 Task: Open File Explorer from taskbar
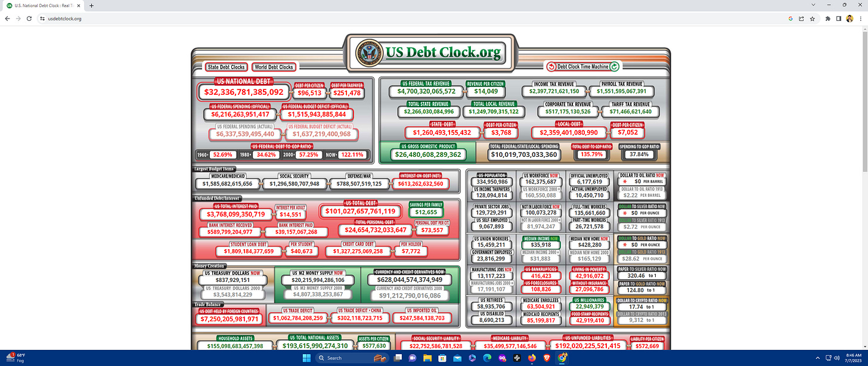427,358
